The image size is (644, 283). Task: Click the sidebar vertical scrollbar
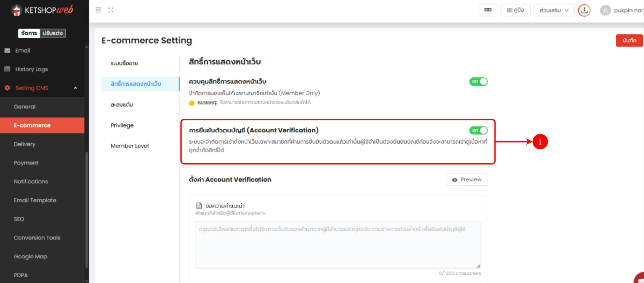coord(87,205)
